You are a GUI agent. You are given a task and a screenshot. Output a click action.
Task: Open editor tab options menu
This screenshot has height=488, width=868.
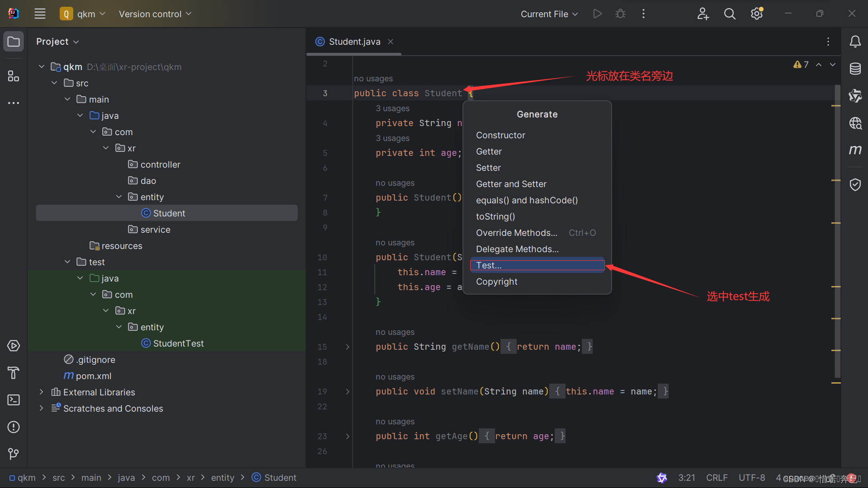pyautogui.click(x=828, y=42)
